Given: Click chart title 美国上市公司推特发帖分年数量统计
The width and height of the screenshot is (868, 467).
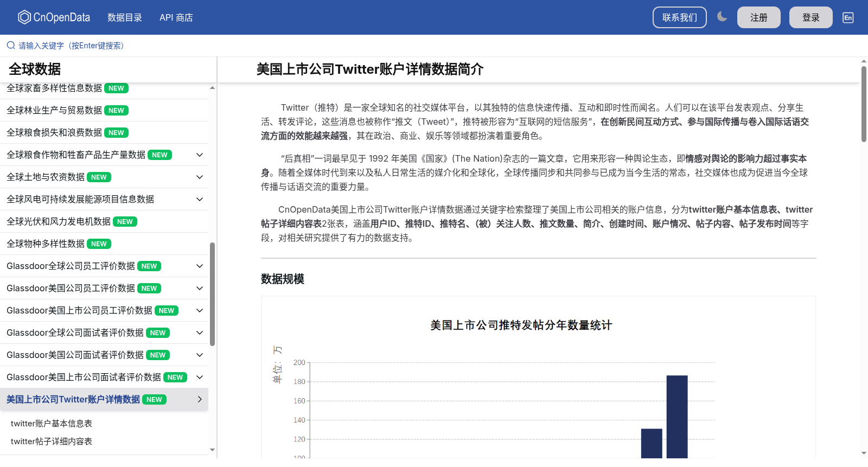Looking at the screenshot, I should [521, 325].
